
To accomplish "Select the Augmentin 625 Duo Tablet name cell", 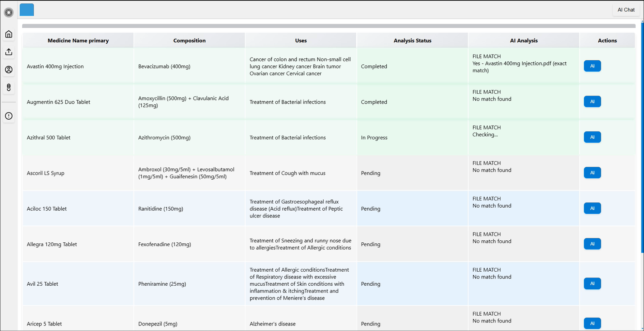I will coord(78,102).
